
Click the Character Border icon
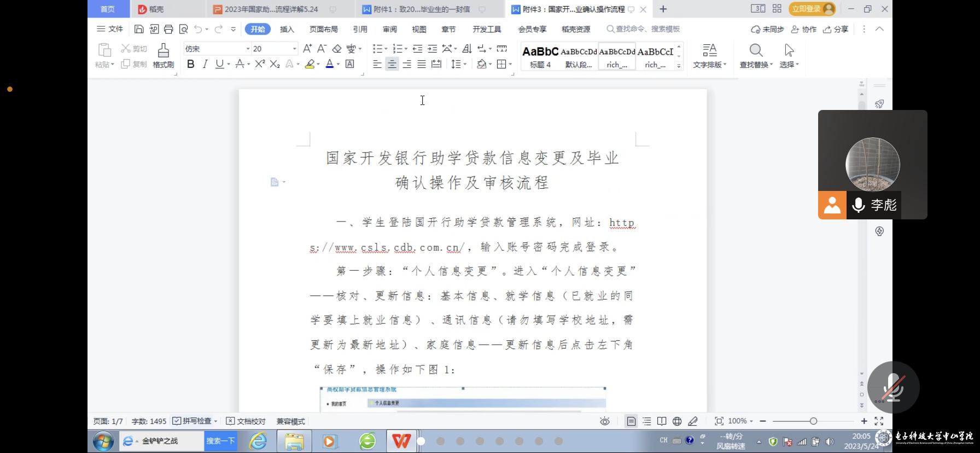click(x=350, y=64)
